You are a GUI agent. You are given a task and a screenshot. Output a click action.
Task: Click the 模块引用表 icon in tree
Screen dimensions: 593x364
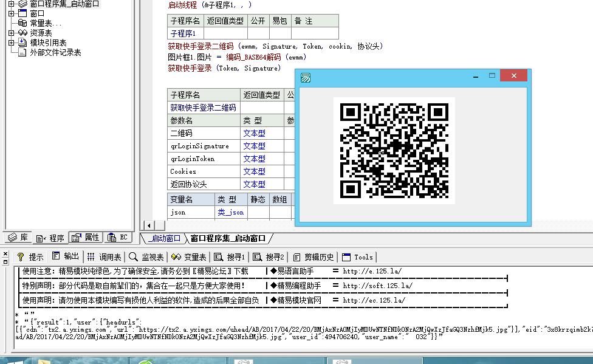22,43
